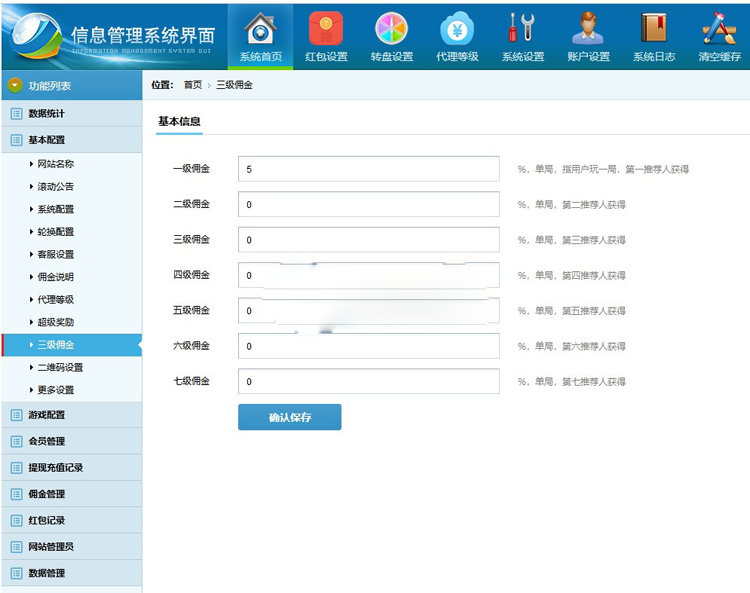Go to 首页 breadcrumb link
This screenshot has width=750, height=593.
point(192,86)
